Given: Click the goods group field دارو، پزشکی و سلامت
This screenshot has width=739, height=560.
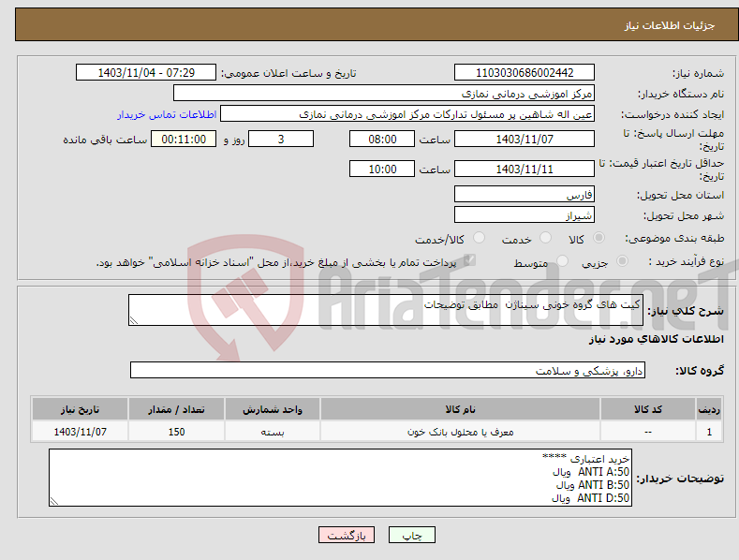Looking at the screenshot, I should 388,371.
